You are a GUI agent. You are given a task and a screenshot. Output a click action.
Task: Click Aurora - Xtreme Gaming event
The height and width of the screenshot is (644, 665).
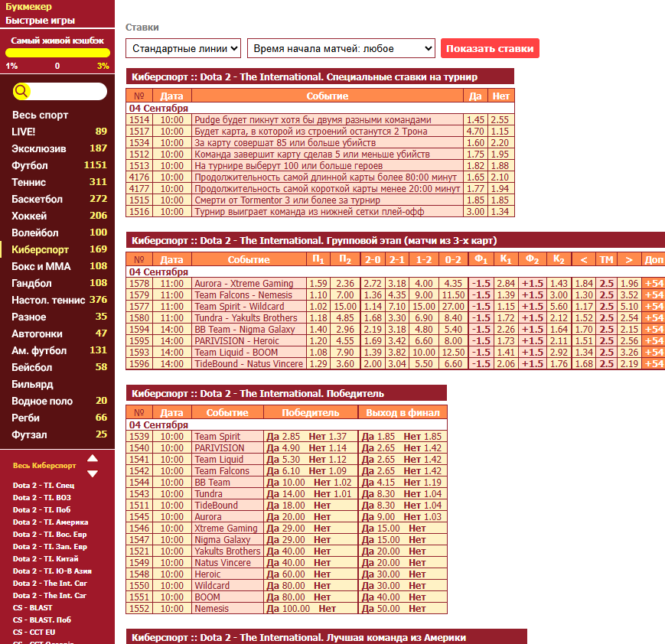pos(244,284)
